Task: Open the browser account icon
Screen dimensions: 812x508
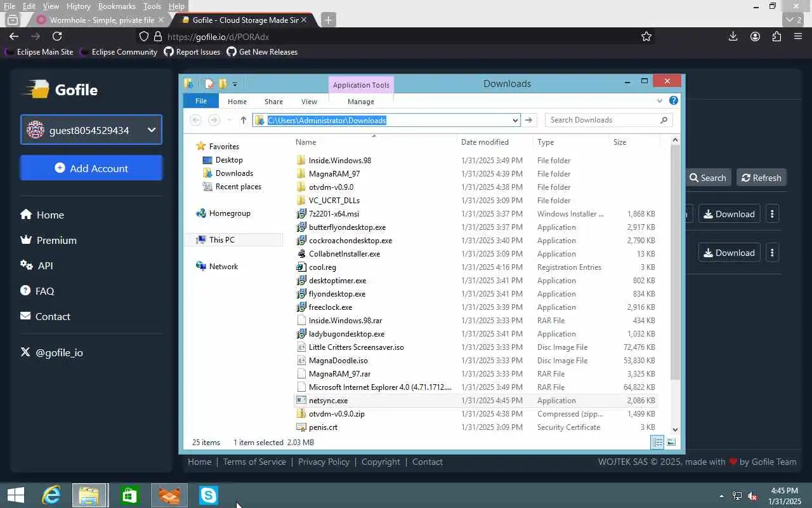Action: click(755, 37)
